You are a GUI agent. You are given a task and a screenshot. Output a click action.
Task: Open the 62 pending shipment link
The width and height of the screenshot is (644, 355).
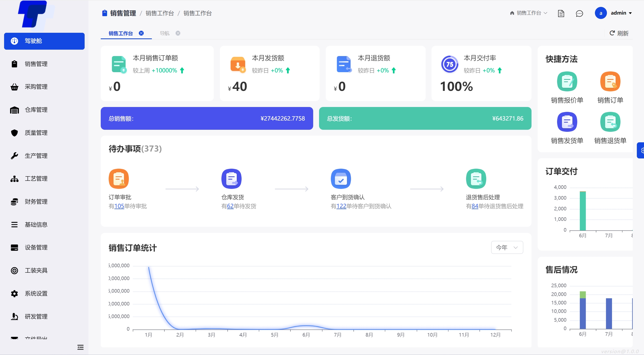point(230,206)
